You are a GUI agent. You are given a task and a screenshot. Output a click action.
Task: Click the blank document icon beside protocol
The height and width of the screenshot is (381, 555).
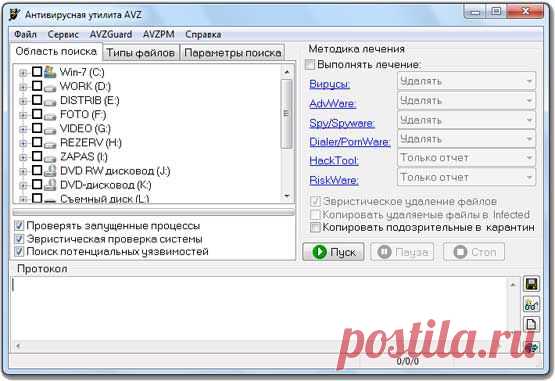point(531,324)
